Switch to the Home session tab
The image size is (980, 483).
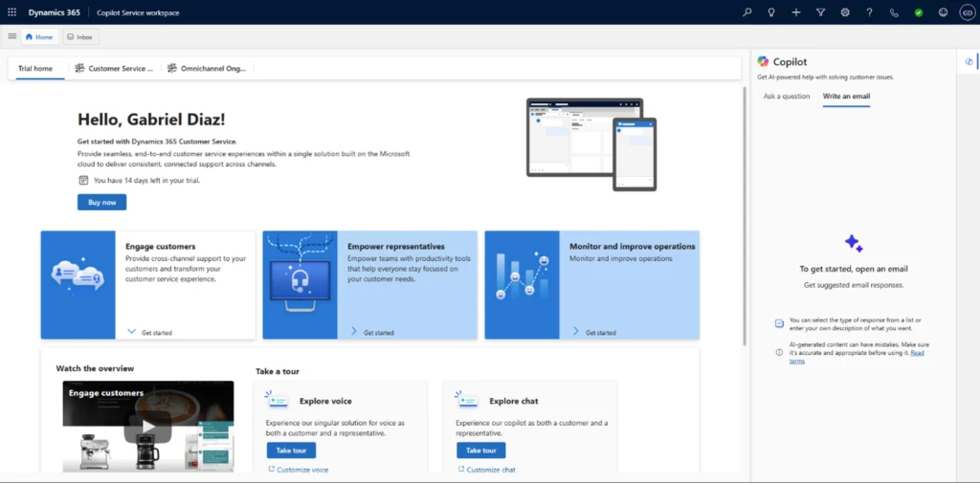pyautogui.click(x=40, y=37)
